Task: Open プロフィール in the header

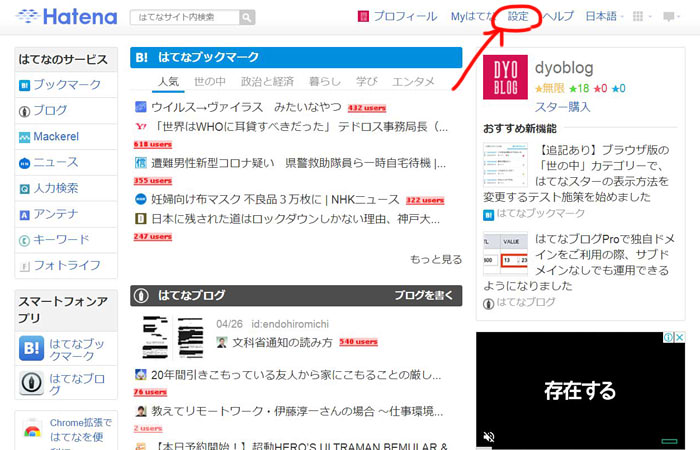Action: pyautogui.click(x=405, y=17)
